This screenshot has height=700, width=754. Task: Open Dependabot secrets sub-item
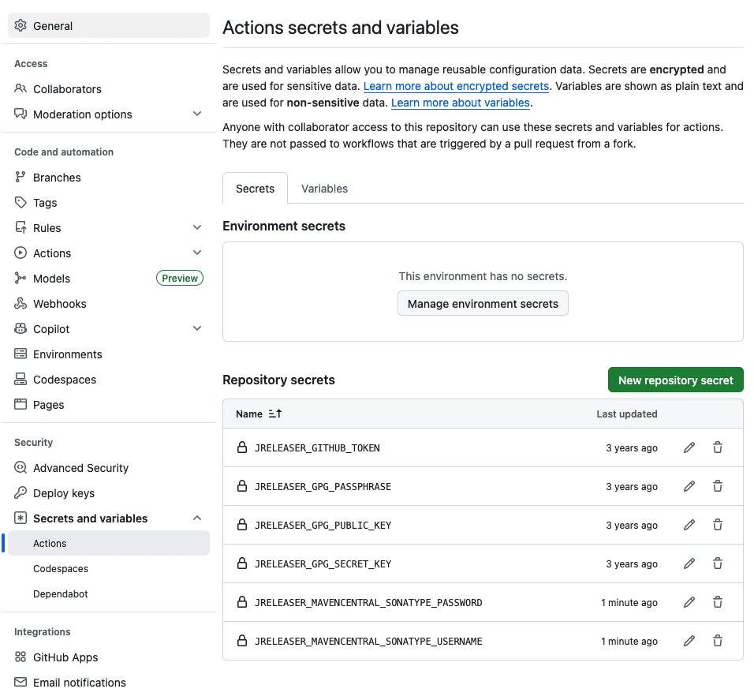click(x=61, y=594)
